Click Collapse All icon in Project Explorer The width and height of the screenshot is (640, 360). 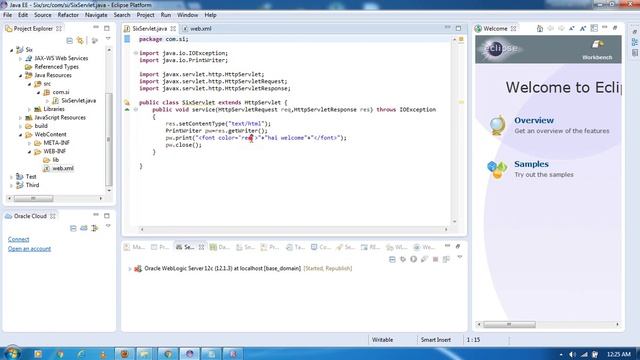pyautogui.click(x=69, y=40)
